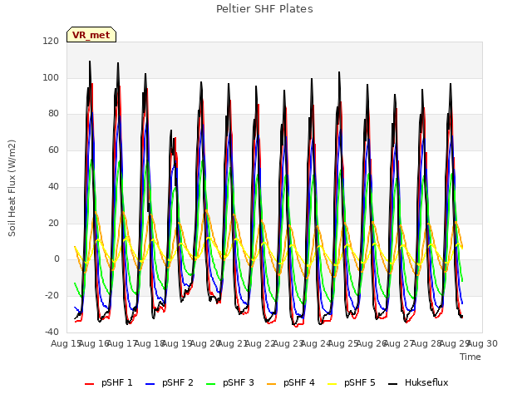Click the green pSHF 3 legend swatch
The width and height of the screenshot is (532, 399).
click(210, 384)
